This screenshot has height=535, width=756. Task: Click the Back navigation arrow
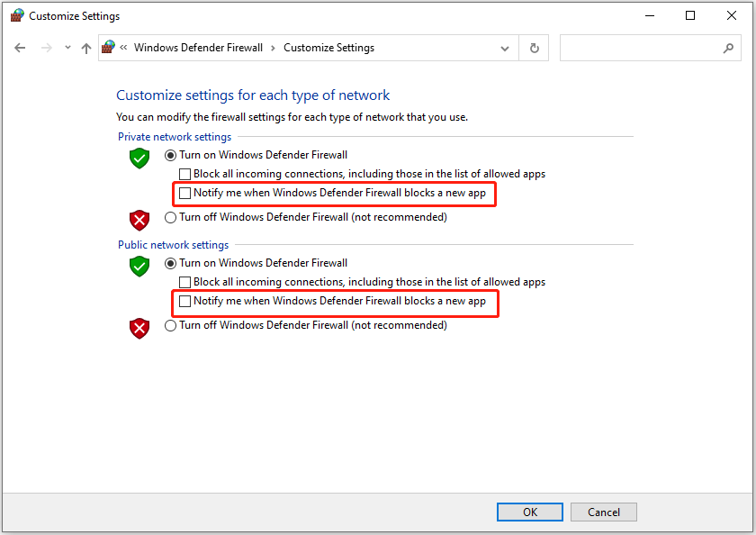pos(20,48)
